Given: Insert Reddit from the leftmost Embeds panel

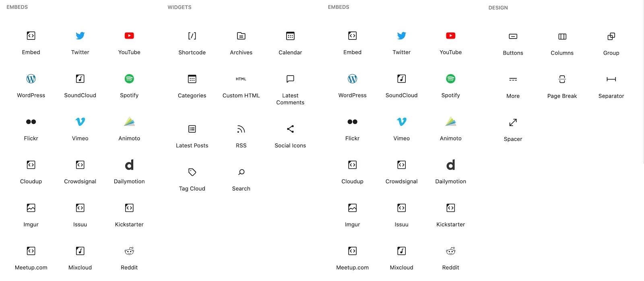Looking at the screenshot, I should pyautogui.click(x=129, y=258).
